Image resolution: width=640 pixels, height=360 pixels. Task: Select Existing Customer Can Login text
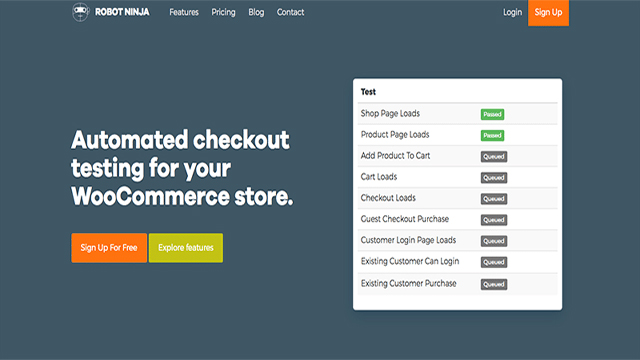point(410,262)
